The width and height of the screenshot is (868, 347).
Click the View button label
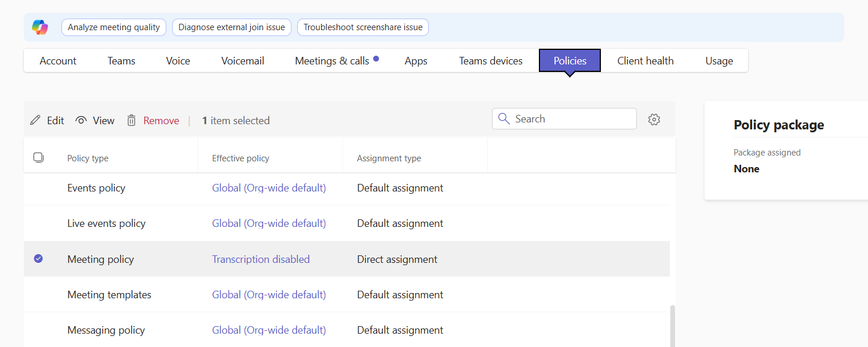pyautogui.click(x=104, y=121)
